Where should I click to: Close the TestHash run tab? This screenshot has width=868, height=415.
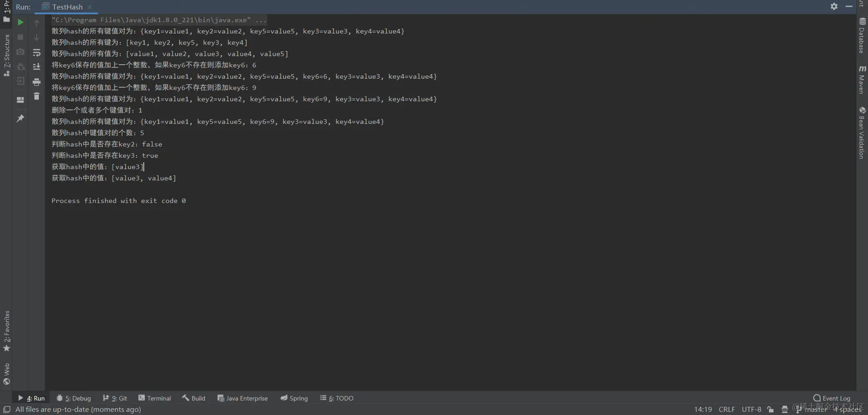coord(90,7)
